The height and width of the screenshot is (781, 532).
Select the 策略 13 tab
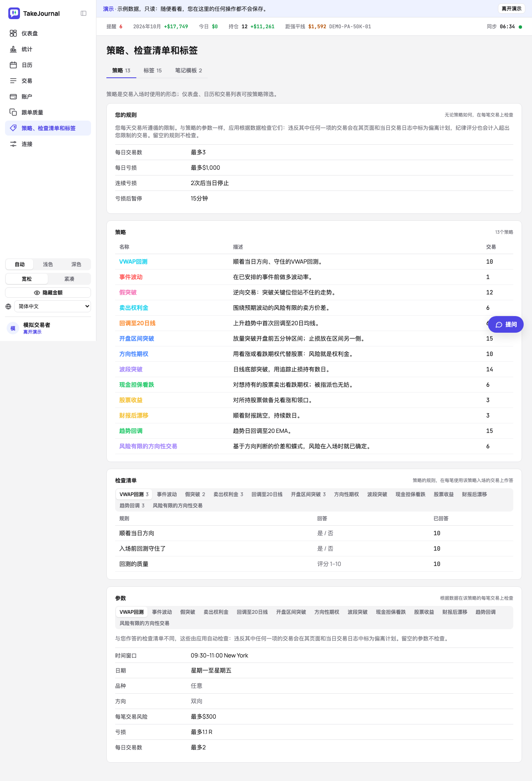click(x=121, y=70)
